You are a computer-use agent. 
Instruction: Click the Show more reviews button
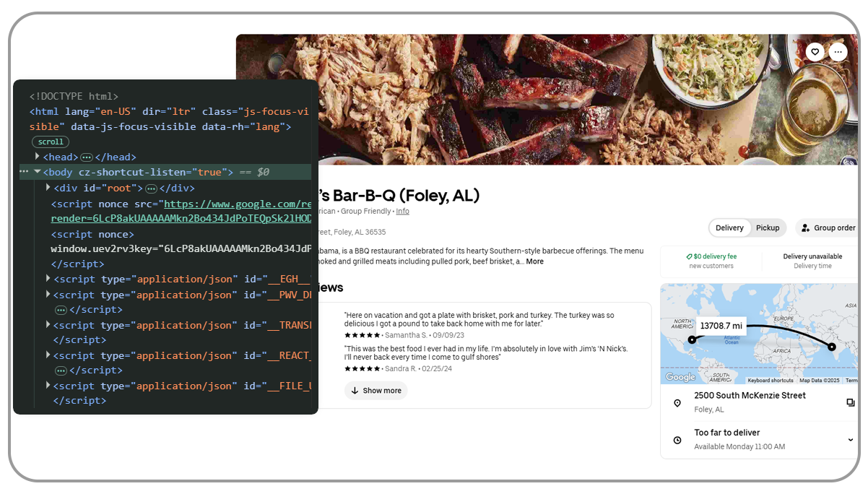pos(376,391)
